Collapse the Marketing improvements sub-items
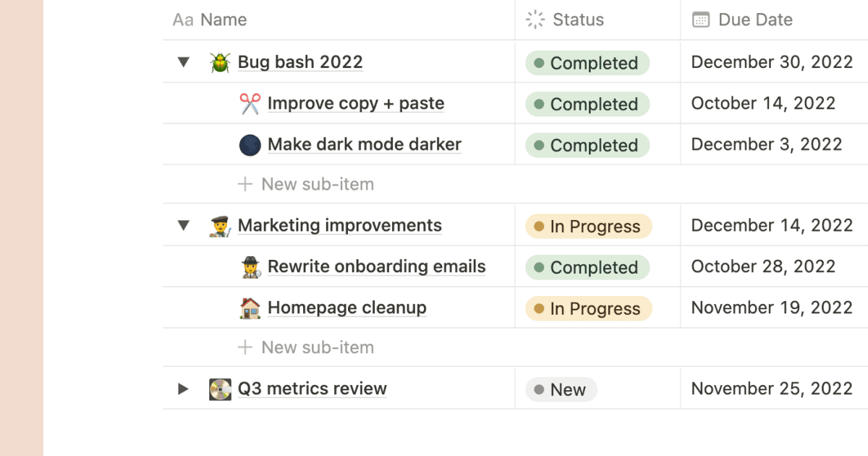Image resolution: width=868 pixels, height=456 pixels. pos(183,225)
